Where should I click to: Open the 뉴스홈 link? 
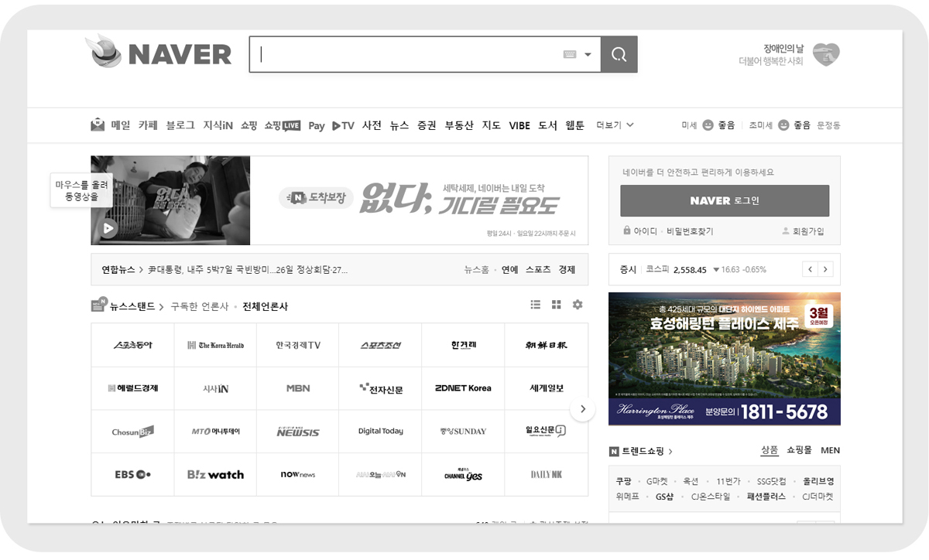(x=476, y=270)
